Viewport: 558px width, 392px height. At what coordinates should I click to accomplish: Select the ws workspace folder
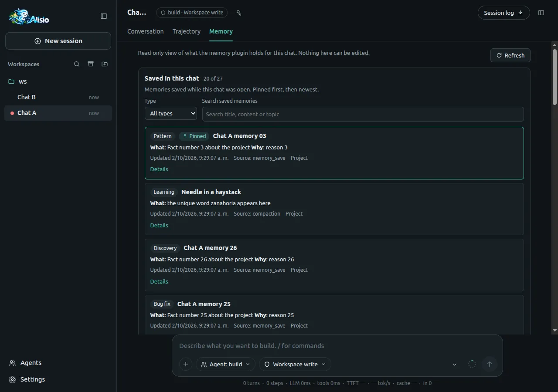pos(58,81)
